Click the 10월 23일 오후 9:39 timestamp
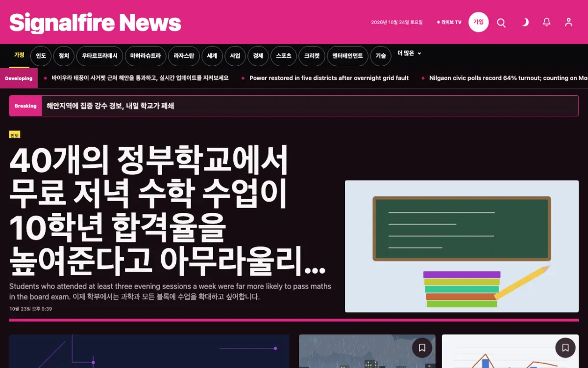 point(30,309)
